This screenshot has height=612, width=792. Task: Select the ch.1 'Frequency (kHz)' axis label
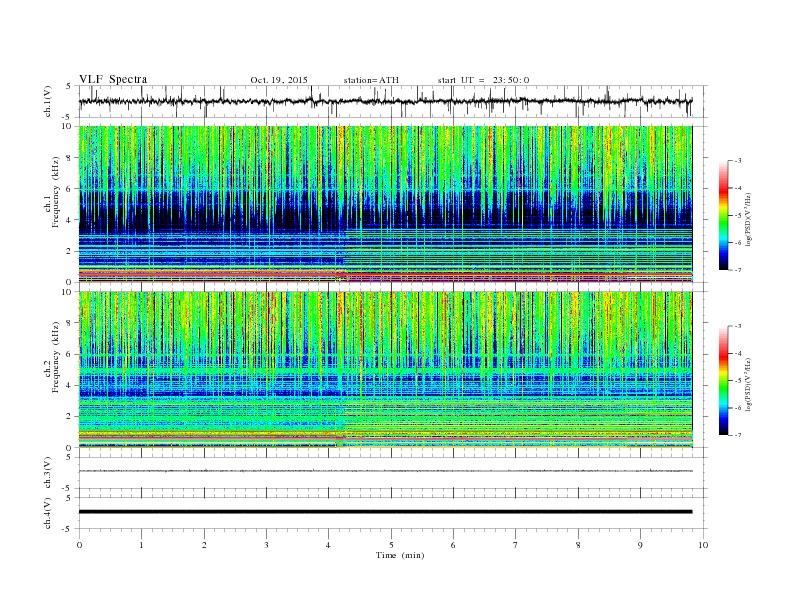tap(56, 192)
